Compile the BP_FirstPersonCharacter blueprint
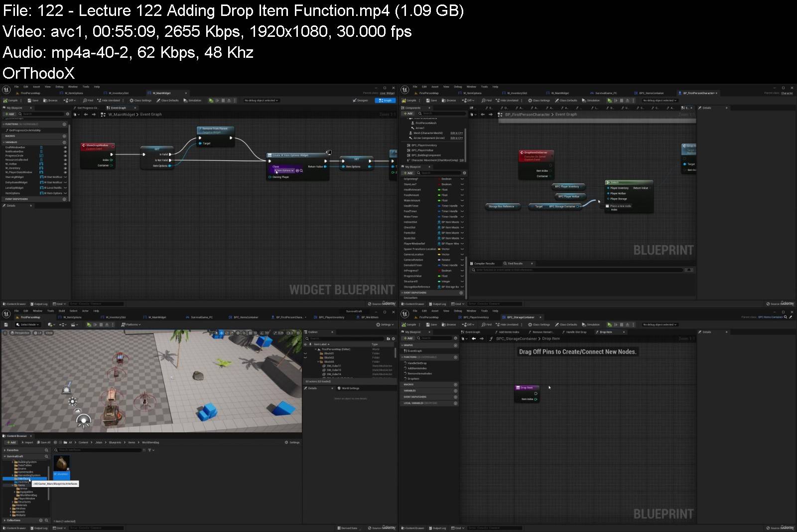Image resolution: width=797 pixels, height=532 pixels. click(409, 100)
